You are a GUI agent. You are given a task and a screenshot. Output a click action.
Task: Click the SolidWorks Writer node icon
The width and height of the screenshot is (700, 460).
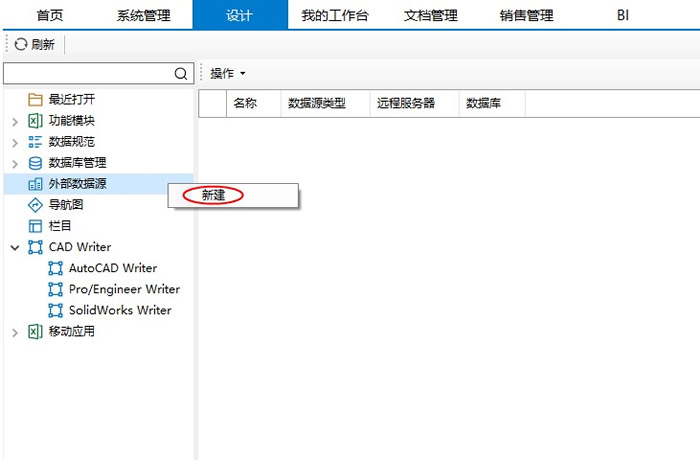(x=56, y=310)
